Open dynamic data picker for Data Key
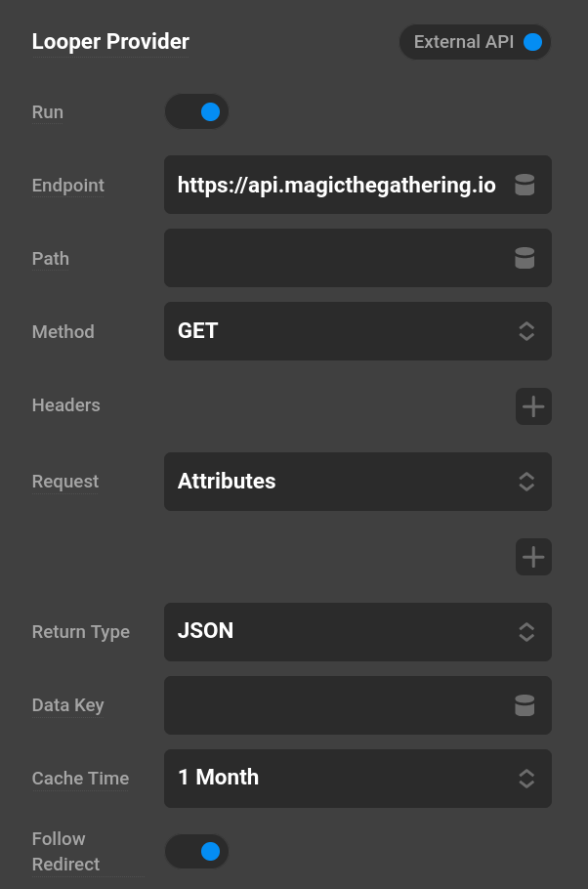This screenshot has height=889, width=588. pos(525,705)
